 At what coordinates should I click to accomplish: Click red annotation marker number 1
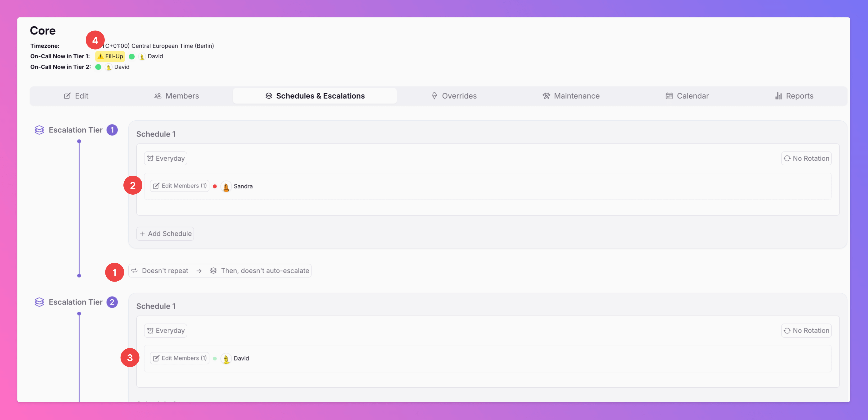114,272
